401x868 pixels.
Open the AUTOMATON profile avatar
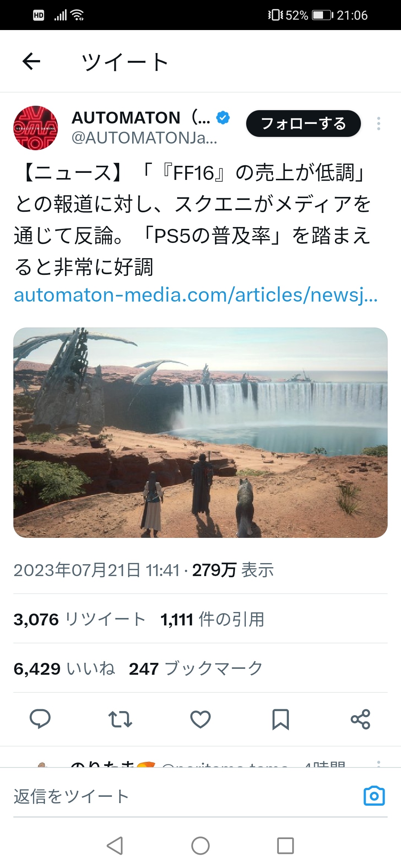click(x=36, y=128)
